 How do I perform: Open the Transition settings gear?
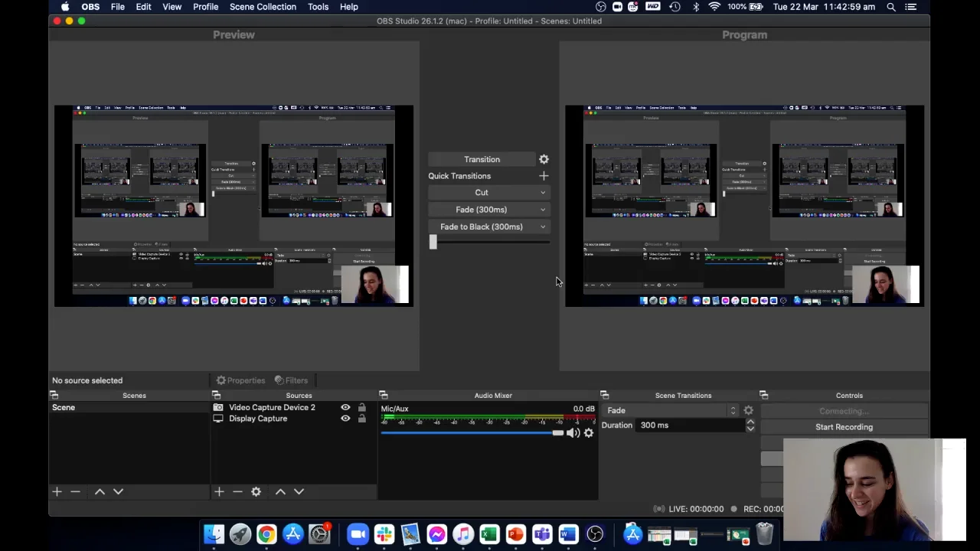point(544,159)
